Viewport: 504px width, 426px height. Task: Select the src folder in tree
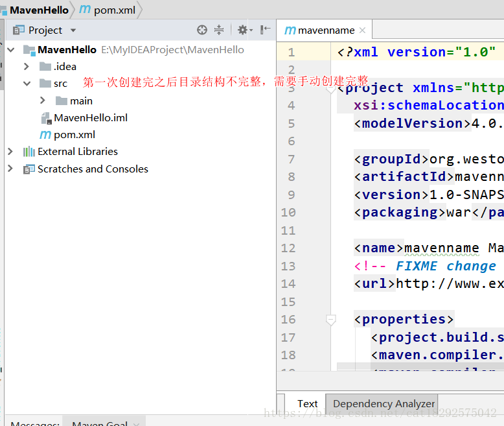pyautogui.click(x=60, y=84)
